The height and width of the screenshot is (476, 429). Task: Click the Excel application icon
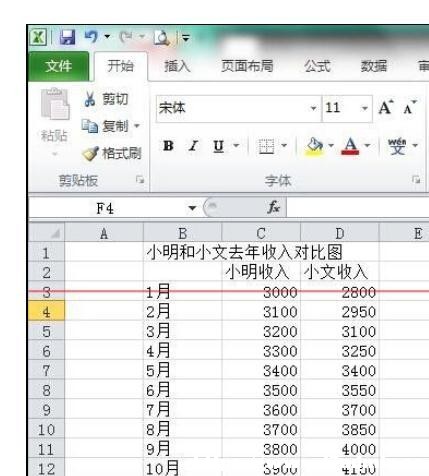[38, 37]
